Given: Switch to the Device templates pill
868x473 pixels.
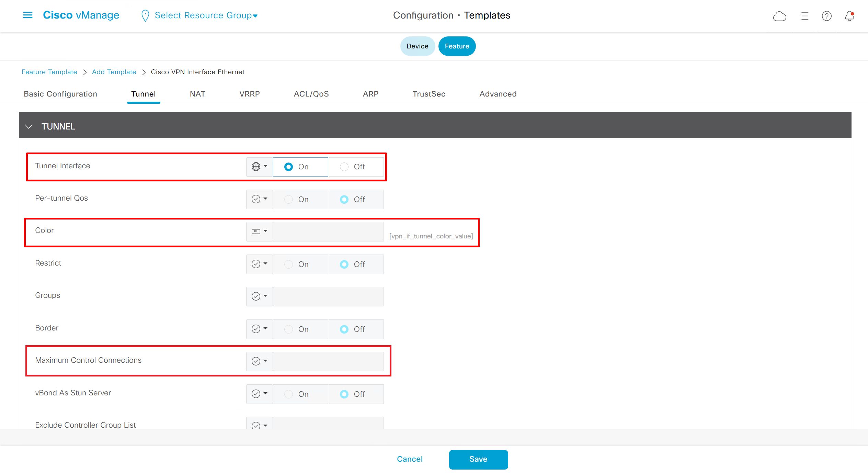Looking at the screenshot, I should click(x=417, y=46).
